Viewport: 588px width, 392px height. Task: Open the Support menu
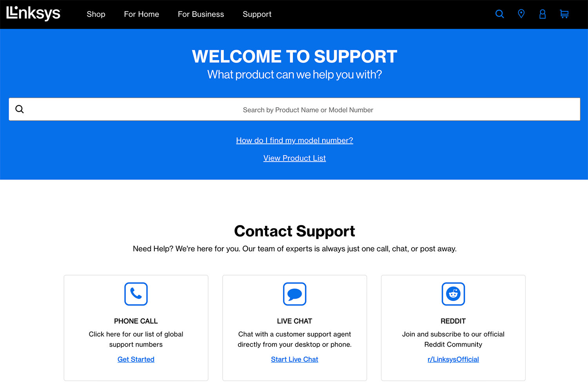click(x=257, y=15)
